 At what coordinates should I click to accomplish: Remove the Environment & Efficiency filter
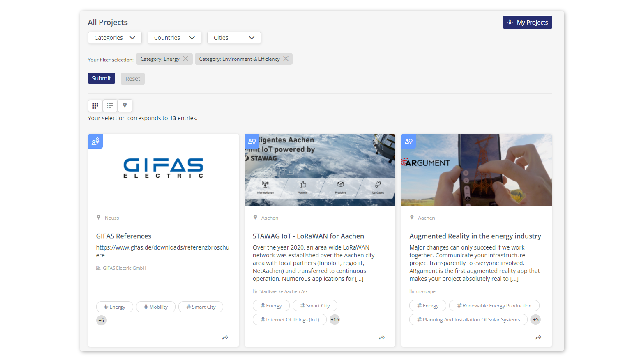(x=286, y=59)
